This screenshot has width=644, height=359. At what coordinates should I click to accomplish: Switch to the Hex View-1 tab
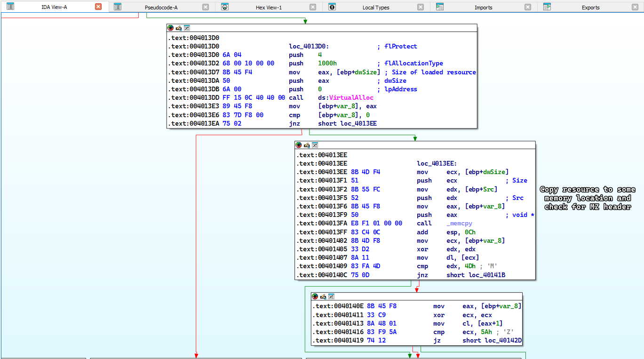pyautogui.click(x=269, y=8)
